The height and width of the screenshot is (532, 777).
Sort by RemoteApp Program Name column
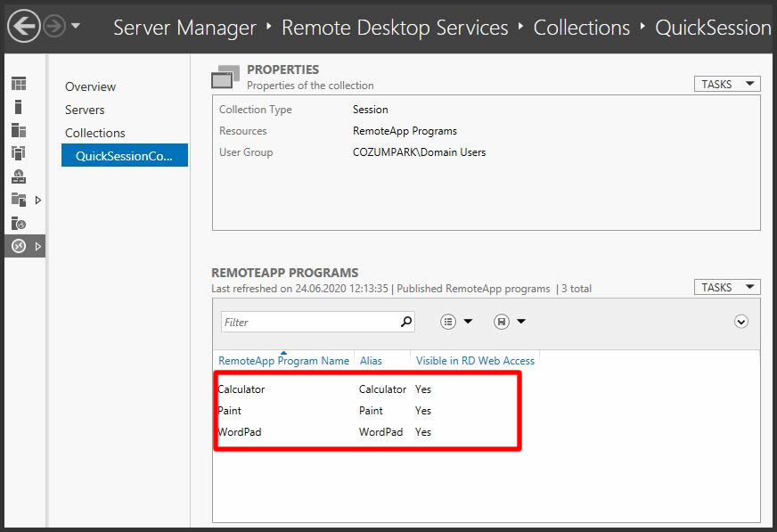[x=284, y=361]
